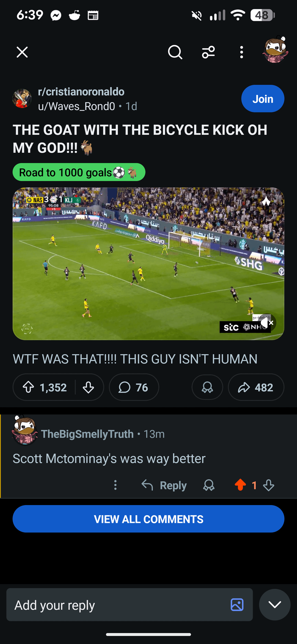
Task: Select the Road to 1000 goals flair
Action: tap(79, 173)
